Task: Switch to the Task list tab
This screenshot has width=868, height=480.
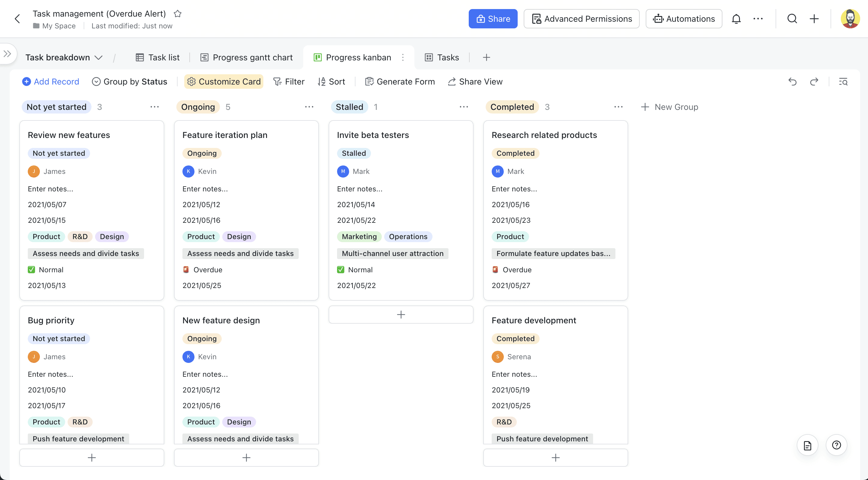Action: click(158, 58)
